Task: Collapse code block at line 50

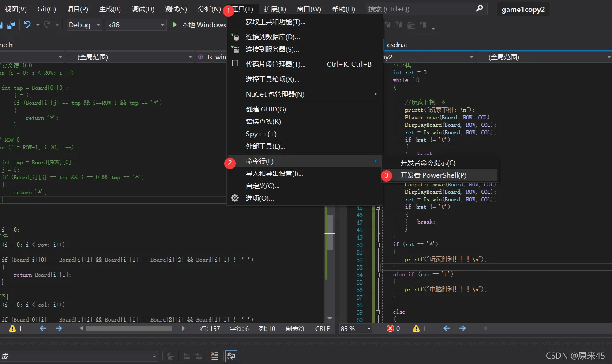Action: pos(378,245)
